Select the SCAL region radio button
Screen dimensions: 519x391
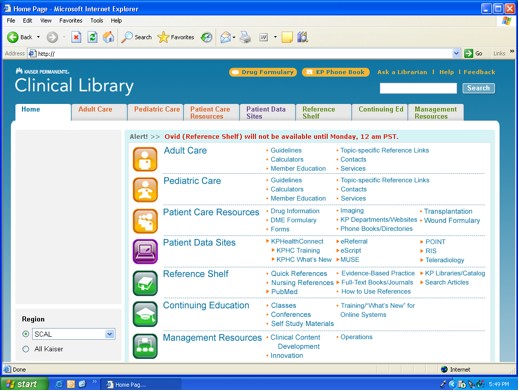click(x=25, y=334)
